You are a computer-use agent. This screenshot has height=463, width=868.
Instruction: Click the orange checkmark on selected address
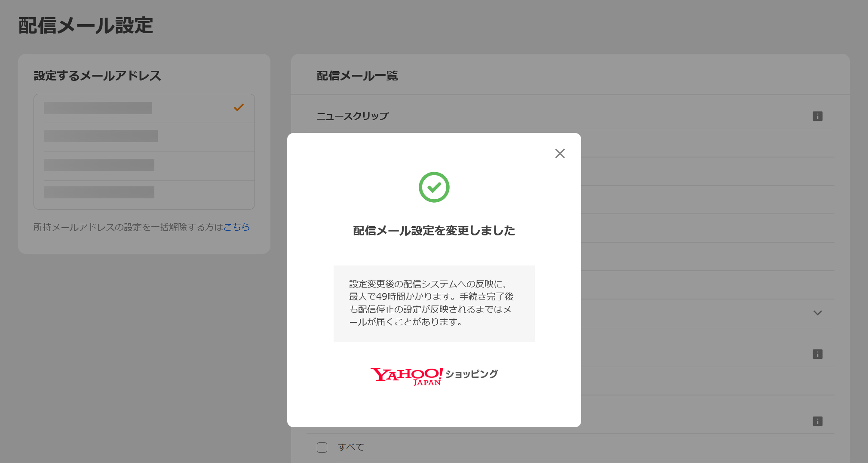point(239,108)
